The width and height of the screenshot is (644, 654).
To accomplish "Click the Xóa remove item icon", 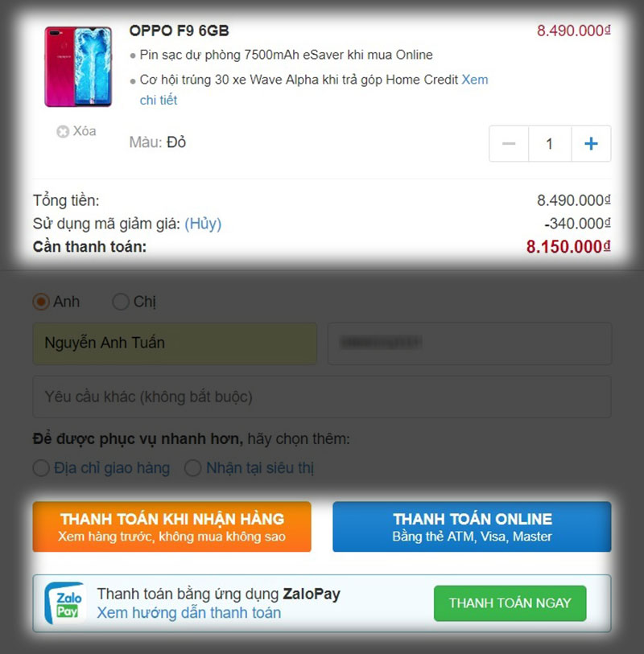I will point(63,132).
